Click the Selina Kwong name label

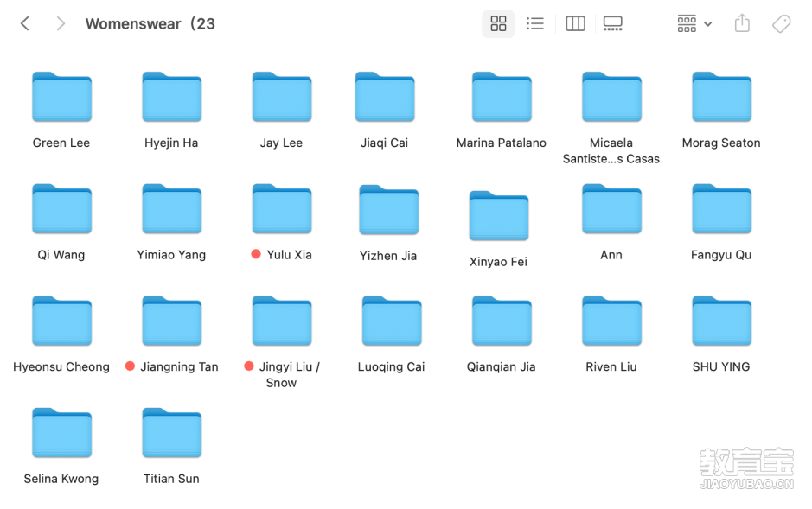coord(61,479)
